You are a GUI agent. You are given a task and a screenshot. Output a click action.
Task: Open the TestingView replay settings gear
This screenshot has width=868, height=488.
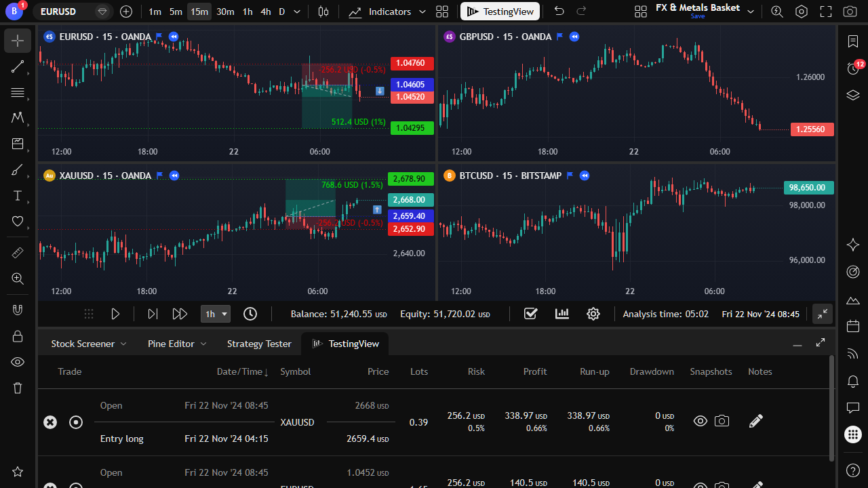point(593,314)
